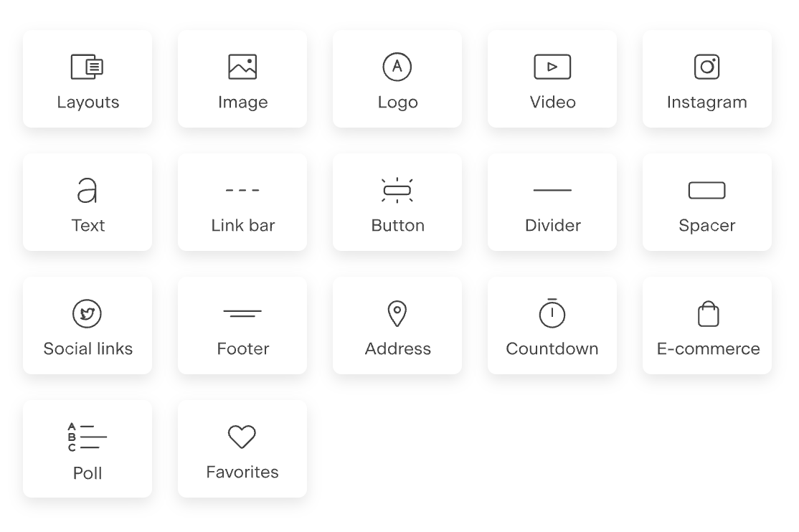Image resolution: width=799 pixels, height=532 pixels.
Task: Insert the E-commerce shopping bag block
Action: 706,326
